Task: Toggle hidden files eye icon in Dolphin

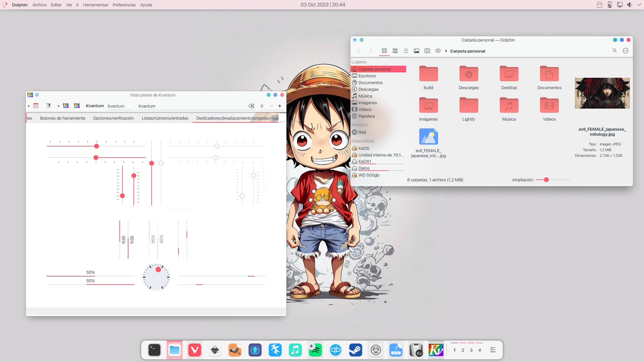Action: [438, 51]
